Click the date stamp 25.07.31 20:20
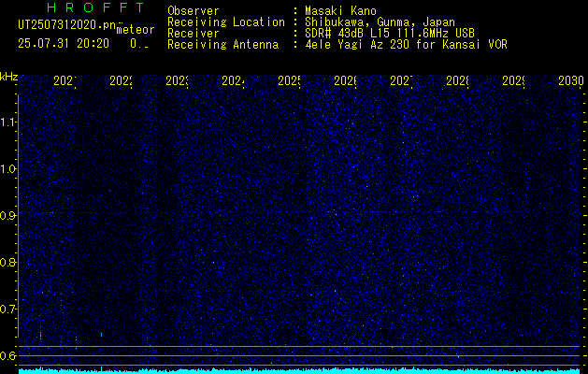 pos(64,44)
